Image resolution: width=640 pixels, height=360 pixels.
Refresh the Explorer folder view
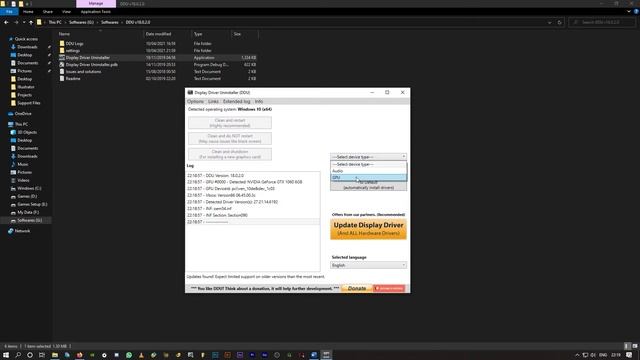(559, 22)
